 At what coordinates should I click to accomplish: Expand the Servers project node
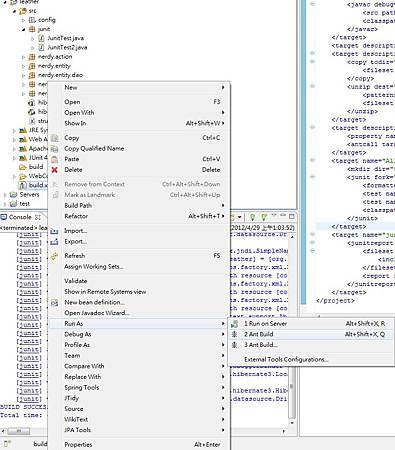coord(5,195)
